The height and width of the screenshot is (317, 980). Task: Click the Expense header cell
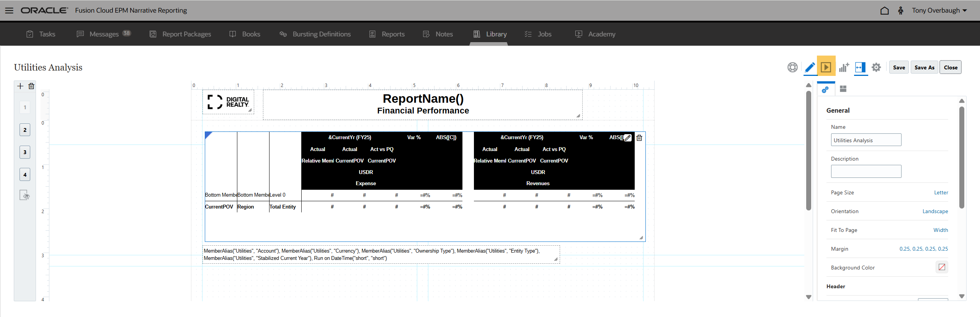point(366,184)
